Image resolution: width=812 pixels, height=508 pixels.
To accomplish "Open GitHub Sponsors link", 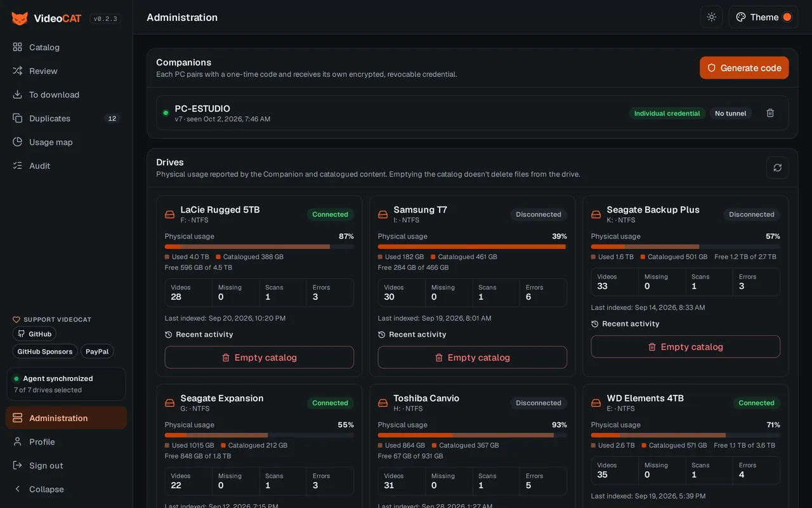I will click(x=45, y=351).
